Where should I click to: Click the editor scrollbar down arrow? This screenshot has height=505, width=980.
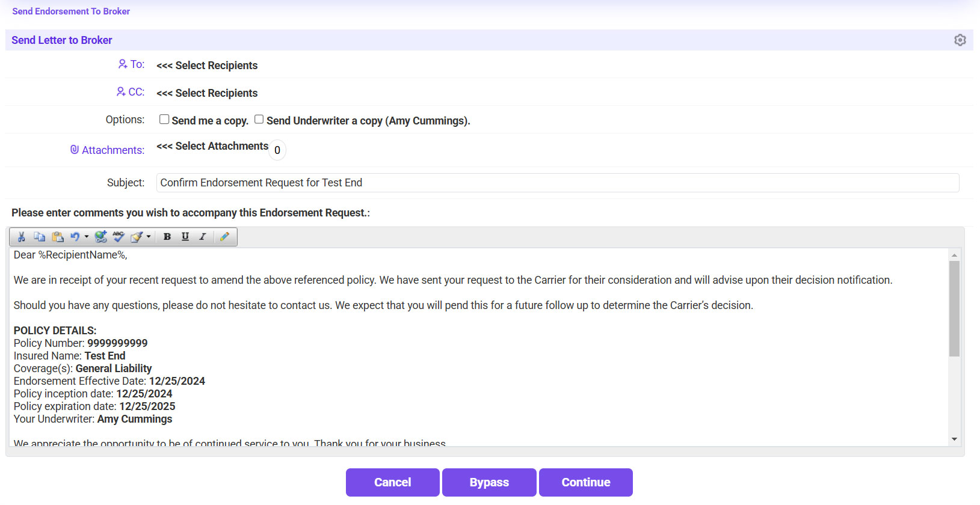click(954, 439)
